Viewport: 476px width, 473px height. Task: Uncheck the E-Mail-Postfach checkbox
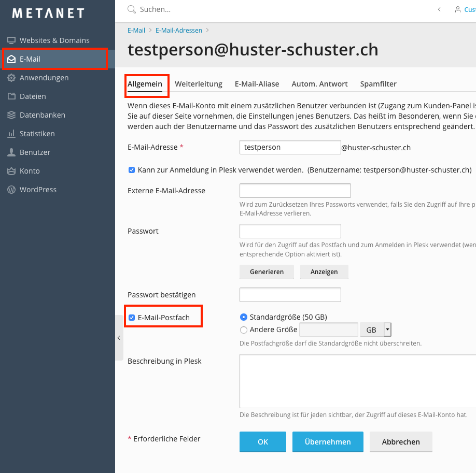pos(132,318)
